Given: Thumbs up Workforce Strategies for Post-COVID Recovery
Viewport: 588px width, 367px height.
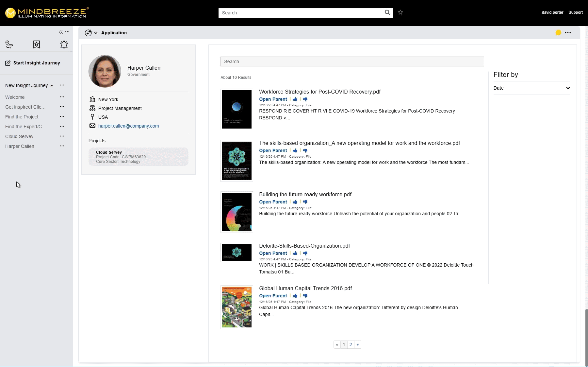Looking at the screenshot, I should 295,99.
